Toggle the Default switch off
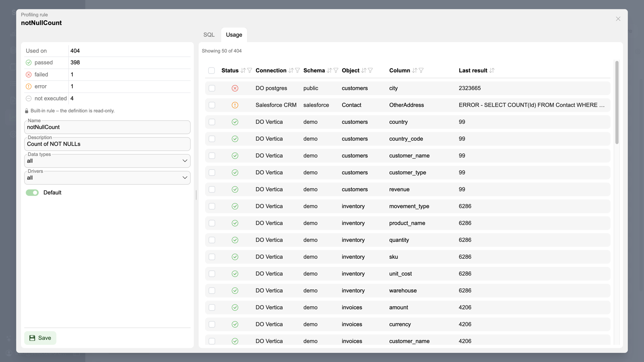 32,192
